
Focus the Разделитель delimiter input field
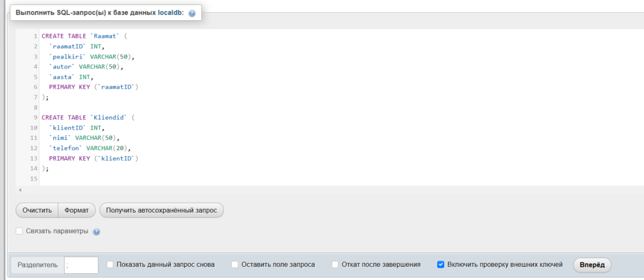pos(81,265)
